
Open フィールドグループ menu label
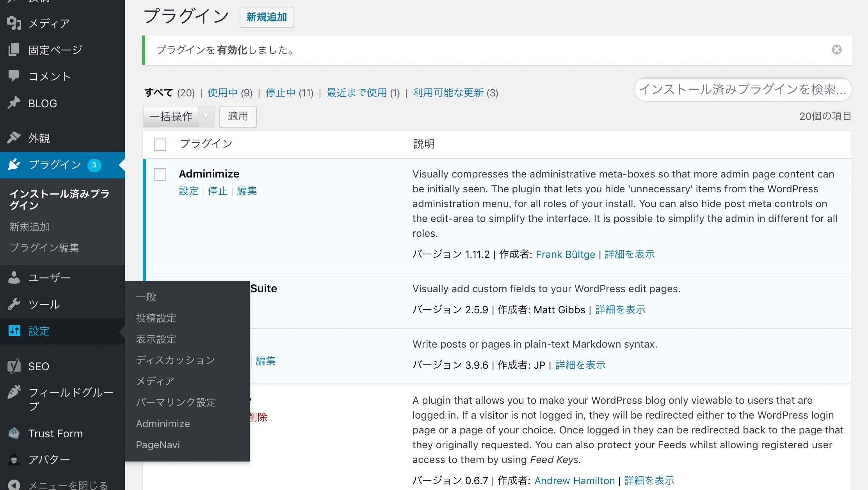pyautogui.click(x=71, y=399)
